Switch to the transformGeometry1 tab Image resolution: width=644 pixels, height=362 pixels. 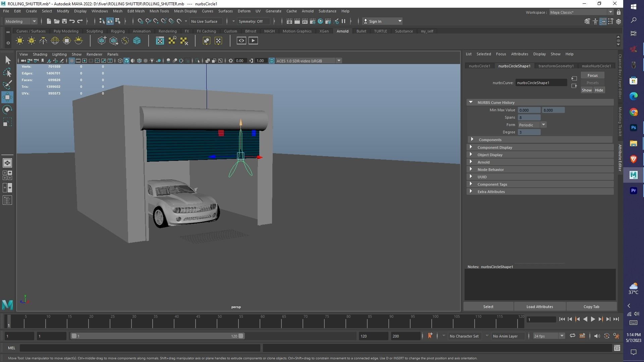point(556,66)
